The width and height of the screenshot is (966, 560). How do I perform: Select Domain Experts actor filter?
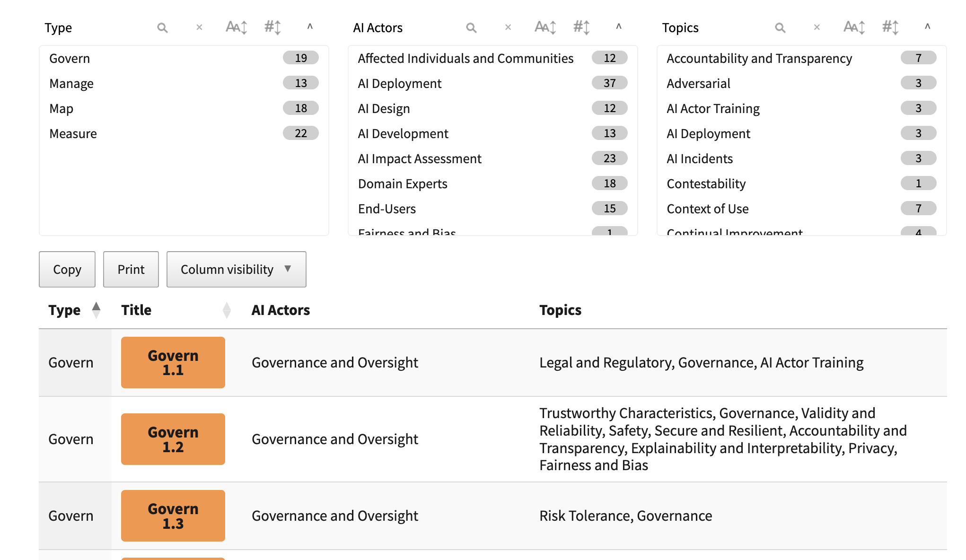492,184
